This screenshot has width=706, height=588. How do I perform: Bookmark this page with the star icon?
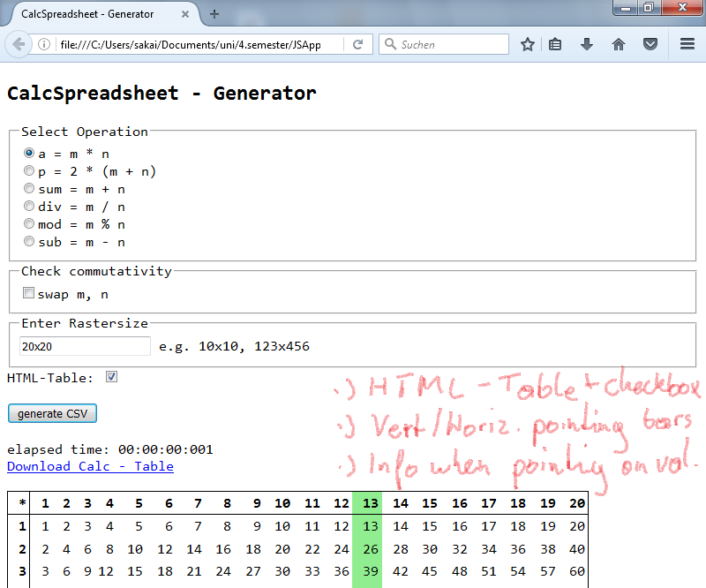point(527,43)
